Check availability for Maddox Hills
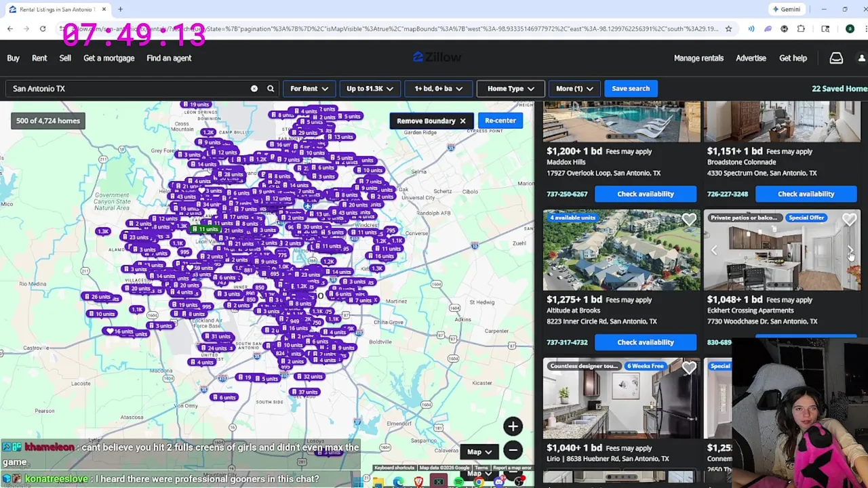The width and height of the screenshot is (868, 488). (646, 194)
